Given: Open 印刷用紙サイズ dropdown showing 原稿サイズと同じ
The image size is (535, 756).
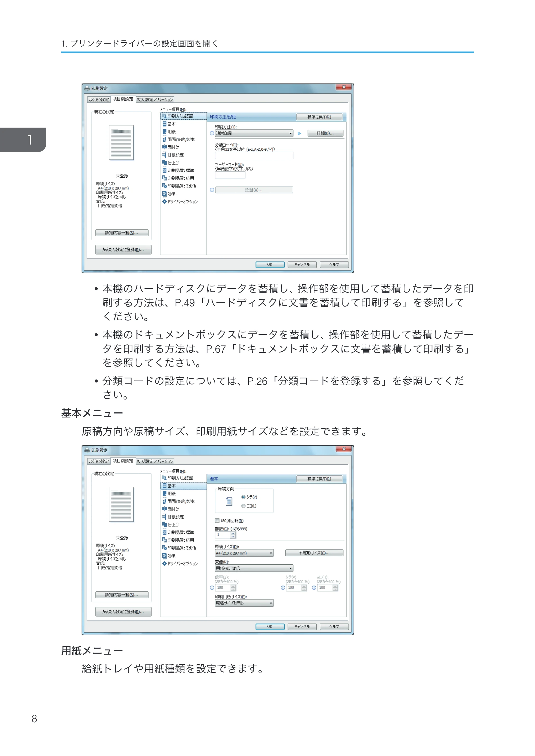Looking at the screenshot, I should coord(244,603).
